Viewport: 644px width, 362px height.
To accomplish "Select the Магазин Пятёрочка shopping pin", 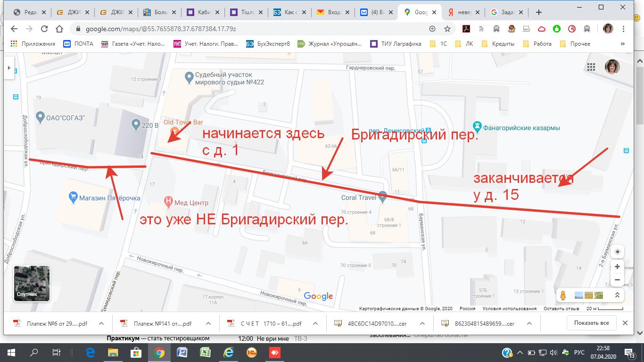I will point(73,198).
